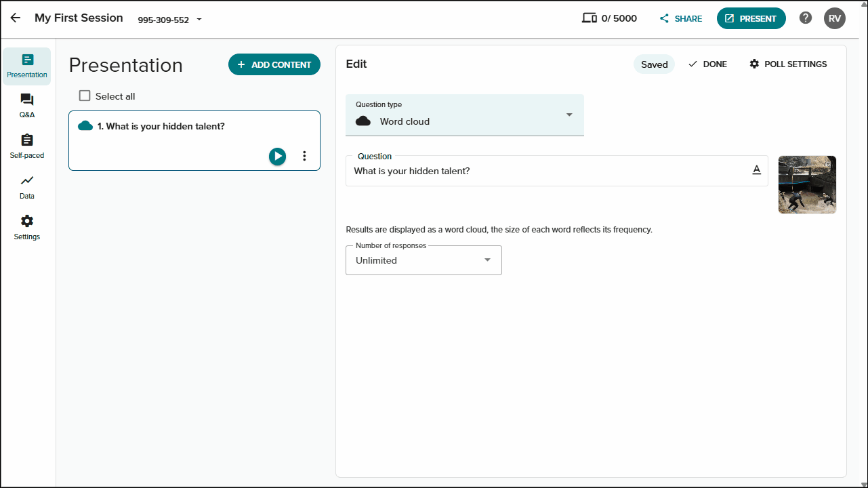Open the Number of responses dropdown
This screenshot has width=868, height=488.
click(423, 260)
